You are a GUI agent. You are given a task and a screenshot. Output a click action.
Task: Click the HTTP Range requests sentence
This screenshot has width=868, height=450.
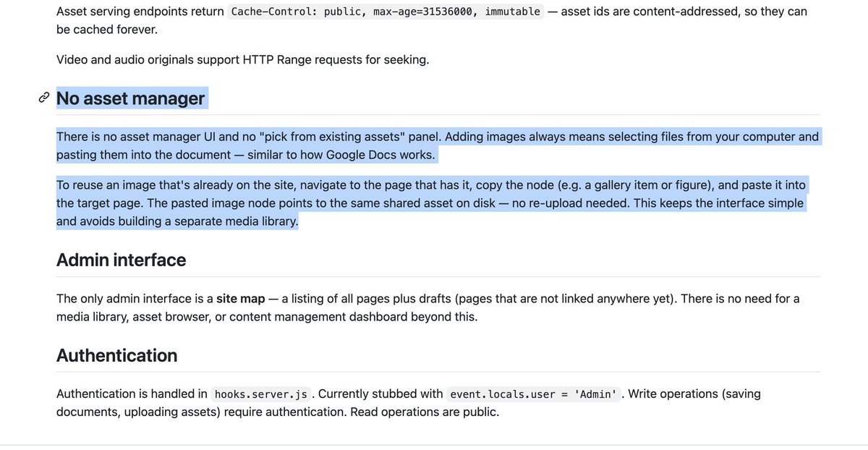[x=243, y=59]
